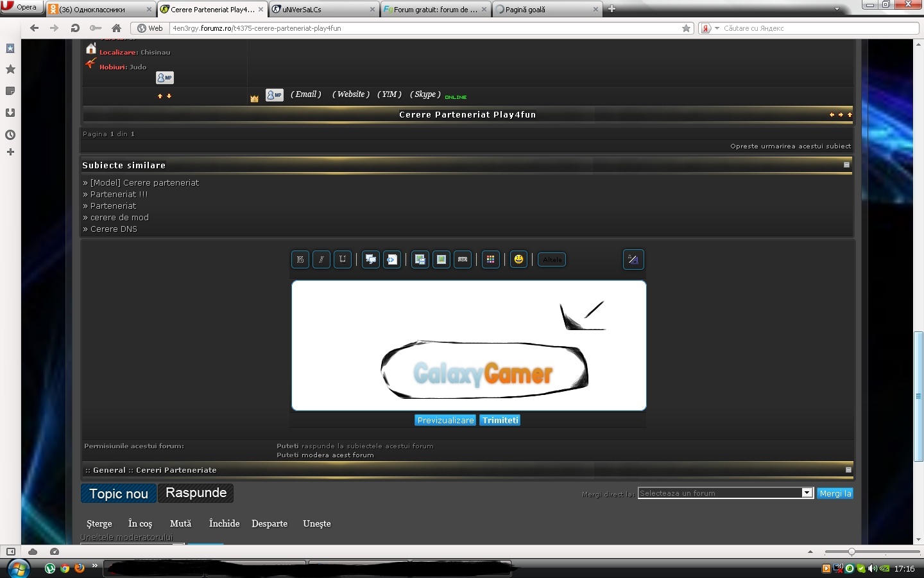Click the down arrow under user profile
The width and height of the screenshot is (924, 578).
click(169, 96)
